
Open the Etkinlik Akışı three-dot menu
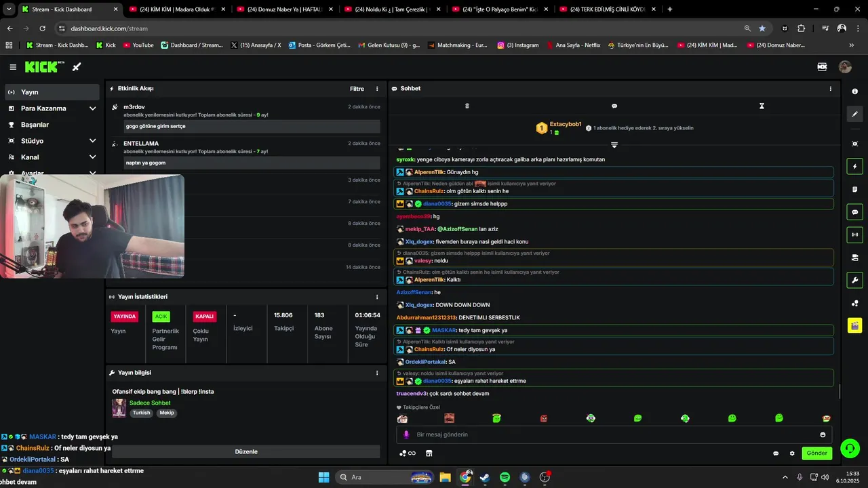[377, 89]
